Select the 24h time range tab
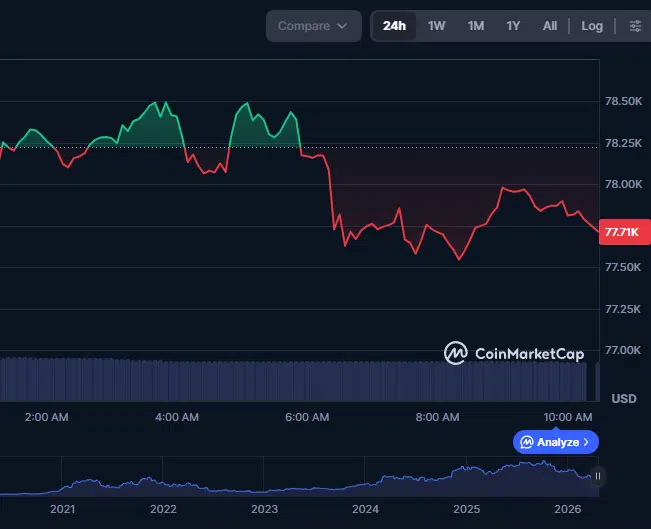The image size is (651, 529). coord(394,26)
